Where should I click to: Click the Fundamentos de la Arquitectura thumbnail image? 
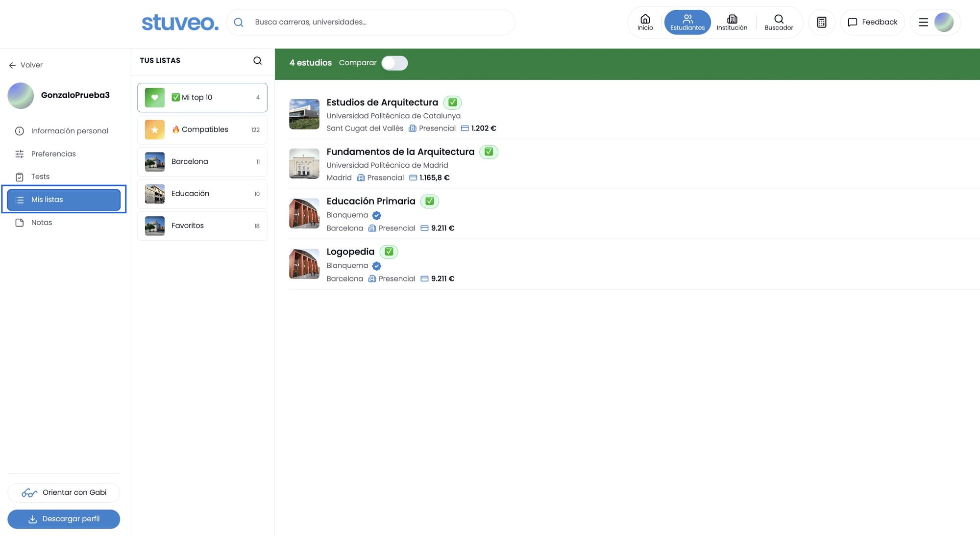coord(304,164)
